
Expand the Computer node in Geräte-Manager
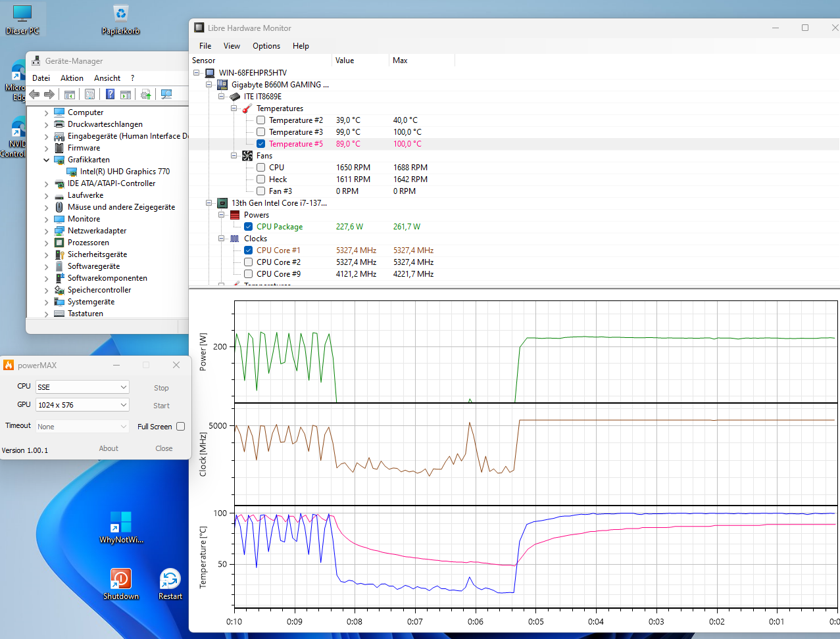coord(47,112)
